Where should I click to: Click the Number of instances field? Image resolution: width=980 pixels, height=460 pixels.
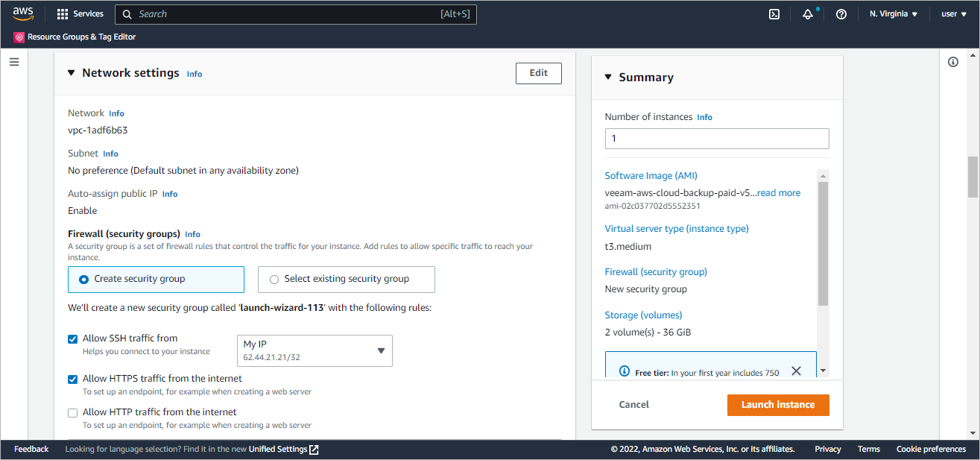[x=717, y=139]
